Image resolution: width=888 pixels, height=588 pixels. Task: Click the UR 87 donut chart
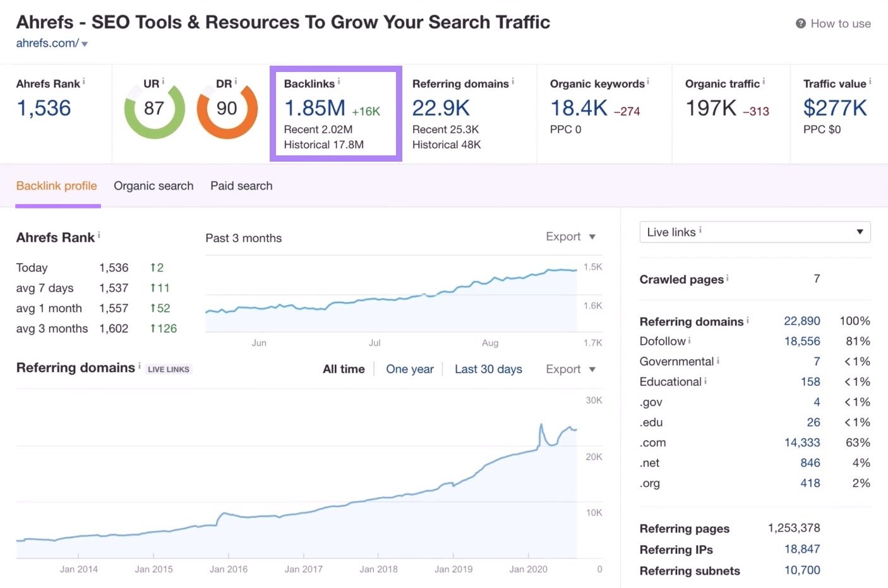pos(154,109)
